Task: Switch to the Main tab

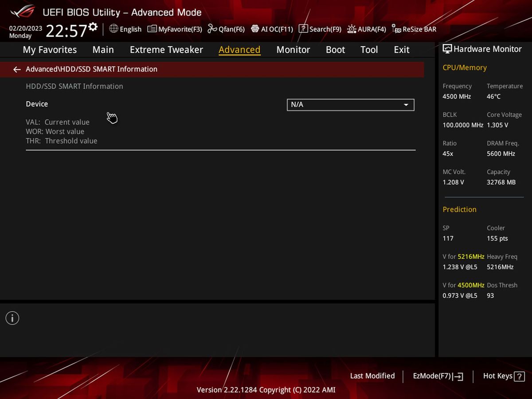Action: [103, 50]
